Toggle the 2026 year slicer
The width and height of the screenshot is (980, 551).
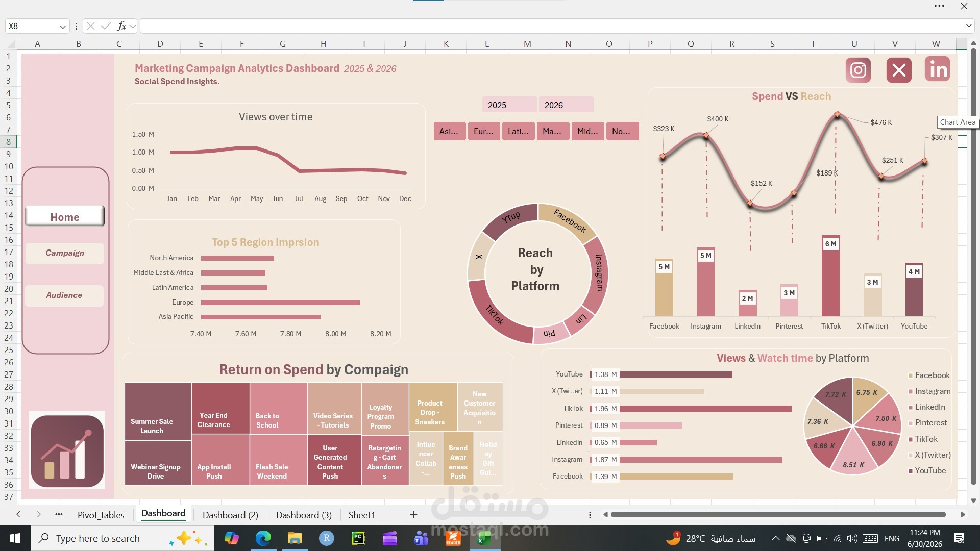tap(566, 105)
